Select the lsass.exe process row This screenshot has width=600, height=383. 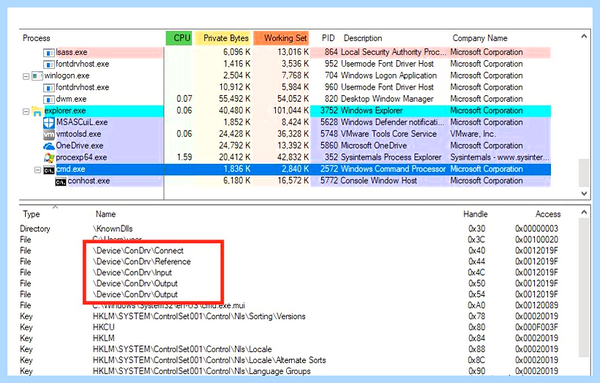[x=285, y=52]
